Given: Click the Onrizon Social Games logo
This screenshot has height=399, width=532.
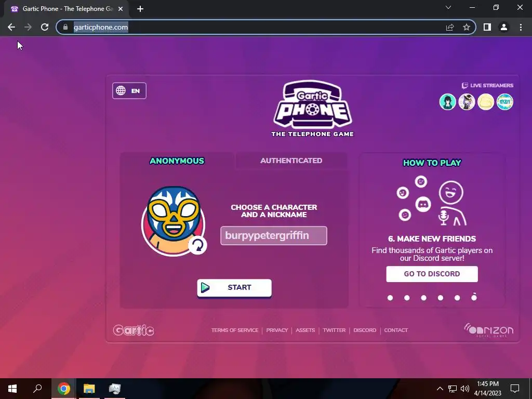Looking at the screenshot, I should pyautogui.click(x=488, y=330).
